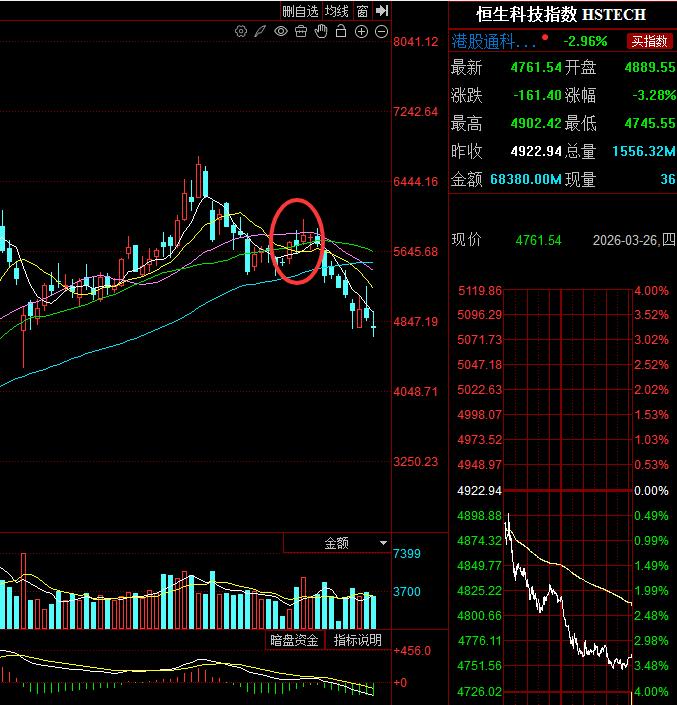Click the 3700 volume axis label

[x=407, y=592]
